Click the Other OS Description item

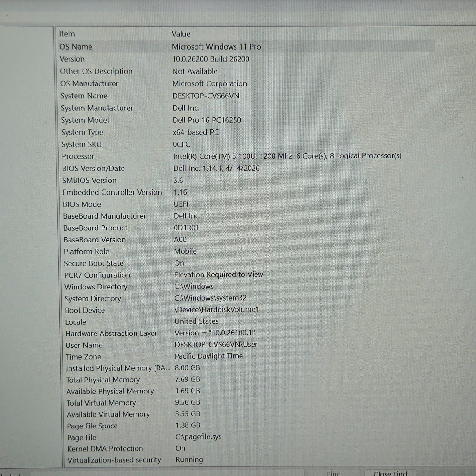pos(96,71)
